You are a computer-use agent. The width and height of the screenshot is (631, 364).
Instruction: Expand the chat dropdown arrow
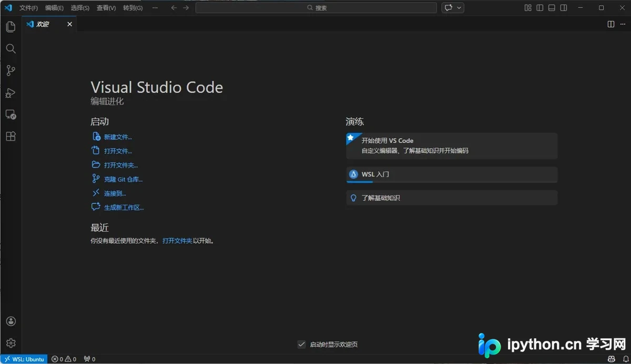pyautogui.click(x=460, y=8)
